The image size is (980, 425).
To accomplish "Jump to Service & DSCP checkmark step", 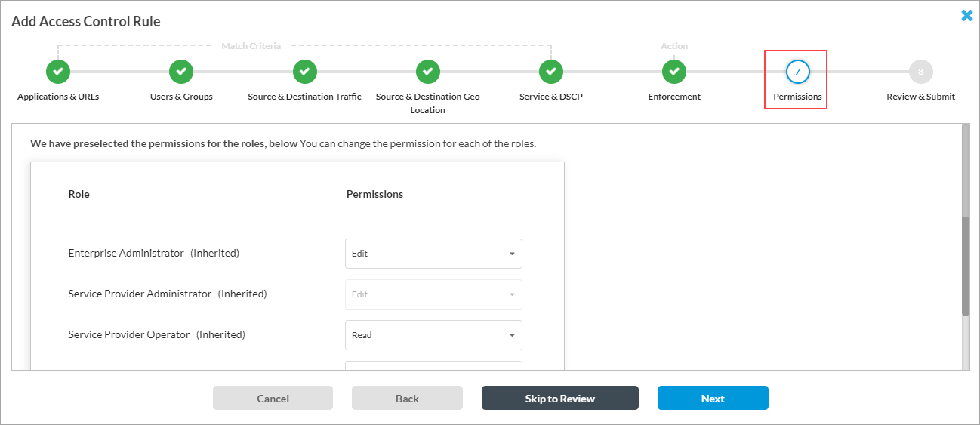I will point(551,72).
